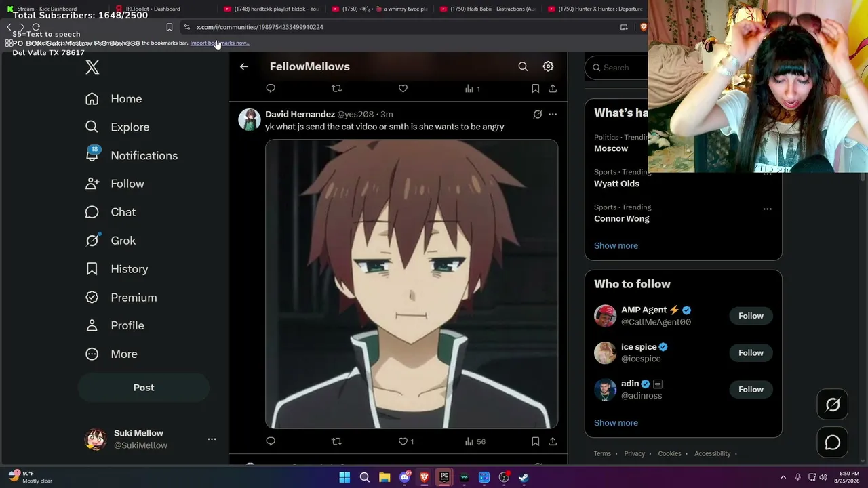This screenshot has width=868, height=488.
Task: Share David Hernandez's post
Action: (553, 441)
